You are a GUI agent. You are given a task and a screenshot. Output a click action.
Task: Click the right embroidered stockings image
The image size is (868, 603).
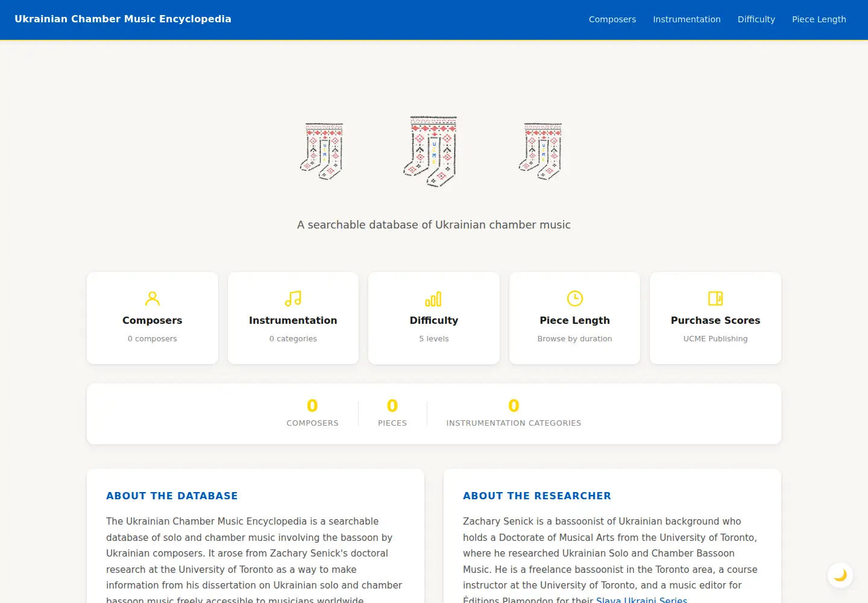541,151
